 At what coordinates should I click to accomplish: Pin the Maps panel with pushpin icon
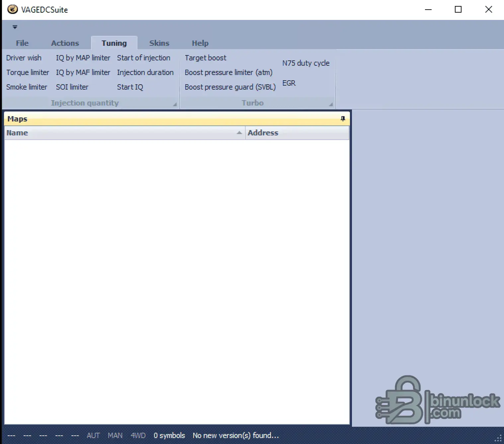(343, 119)
